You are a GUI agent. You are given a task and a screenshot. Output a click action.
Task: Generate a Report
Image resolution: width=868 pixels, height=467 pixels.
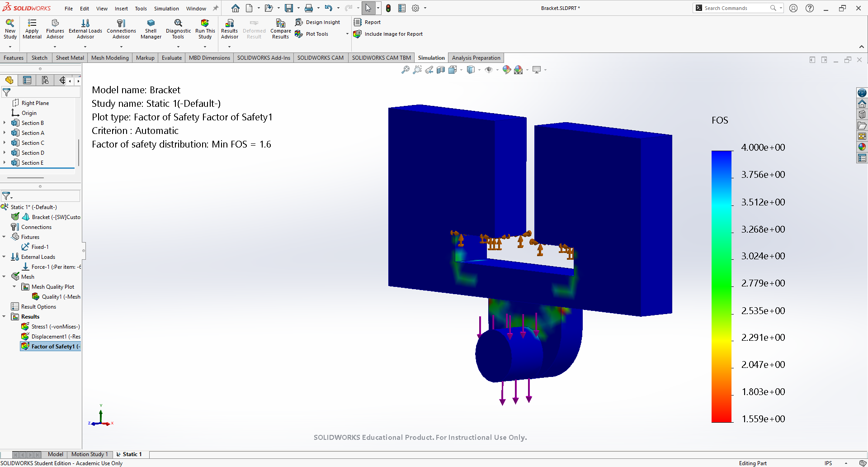(367, 22)
